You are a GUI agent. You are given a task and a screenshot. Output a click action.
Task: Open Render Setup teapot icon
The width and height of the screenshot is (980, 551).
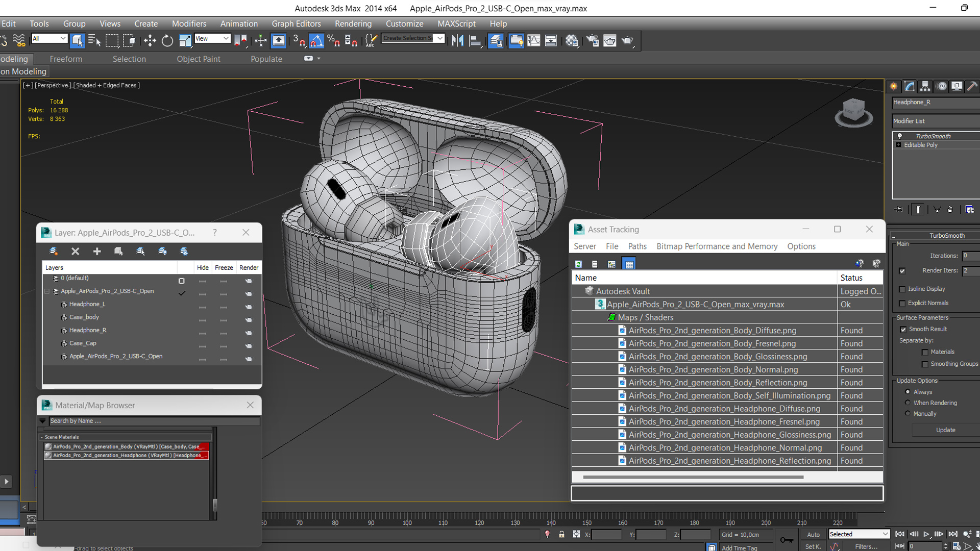pyautogui.click(x=592, y=40)
